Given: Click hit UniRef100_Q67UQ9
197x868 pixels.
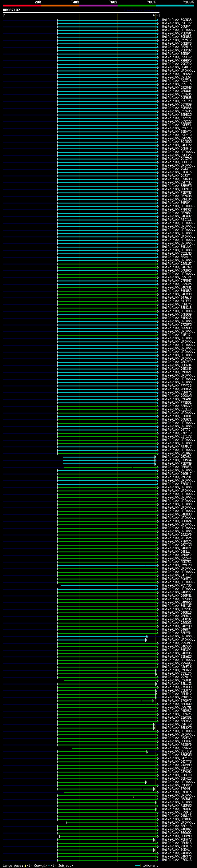Looking at the screenshot, I should coord(177,104).
